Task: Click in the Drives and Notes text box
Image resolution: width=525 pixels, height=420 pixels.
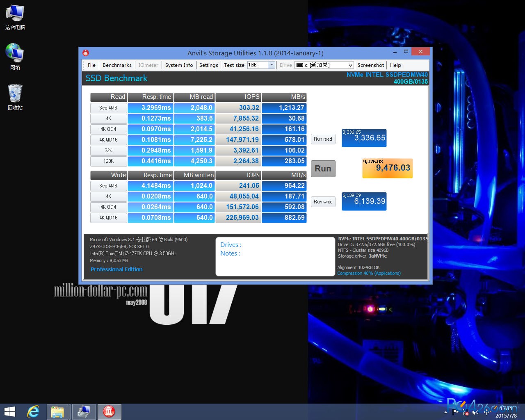Action: (x=275, y=256)
